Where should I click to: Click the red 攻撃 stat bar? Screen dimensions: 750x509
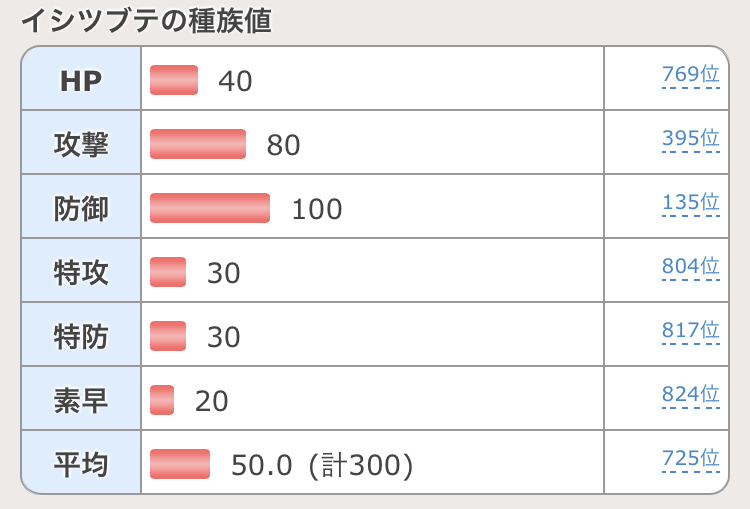coord(198,144)
